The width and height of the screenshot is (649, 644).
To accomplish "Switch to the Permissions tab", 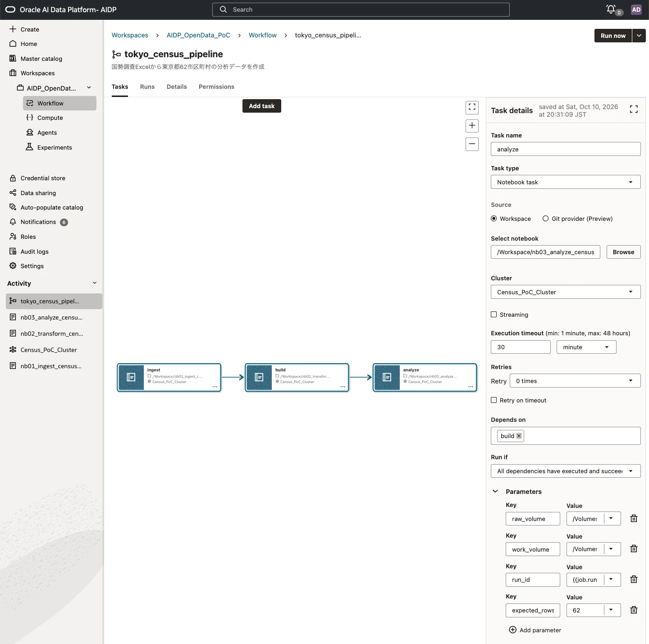I will 216,87.
